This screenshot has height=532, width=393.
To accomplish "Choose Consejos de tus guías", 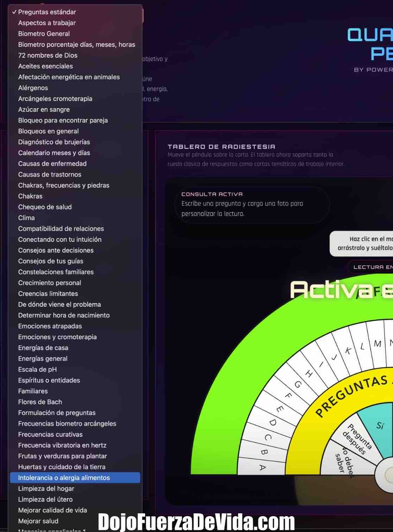I will (75, 261).
